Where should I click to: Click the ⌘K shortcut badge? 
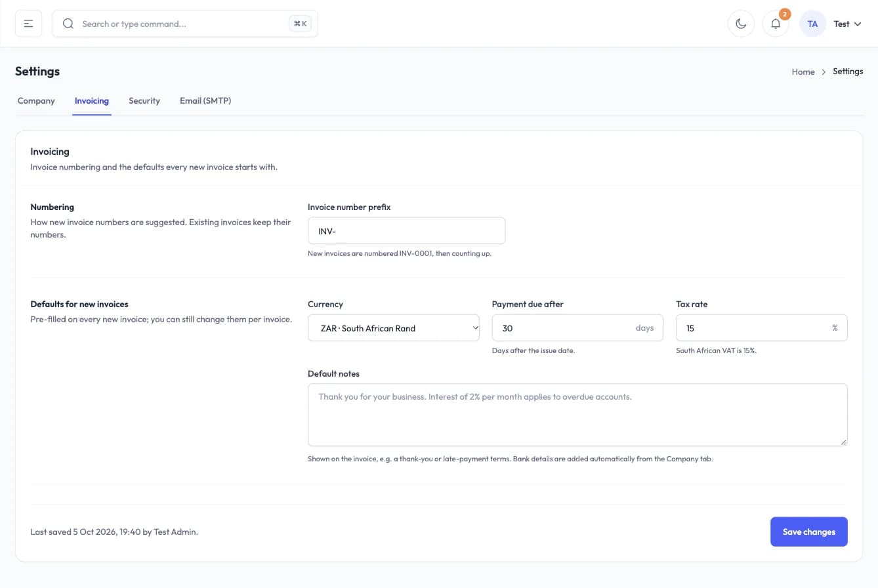tap(301, 24)
